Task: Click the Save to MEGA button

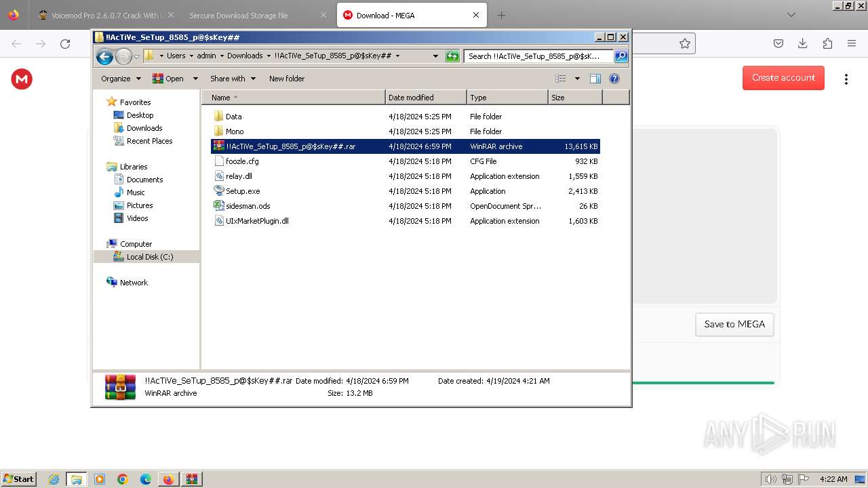Action: [734, 324]
